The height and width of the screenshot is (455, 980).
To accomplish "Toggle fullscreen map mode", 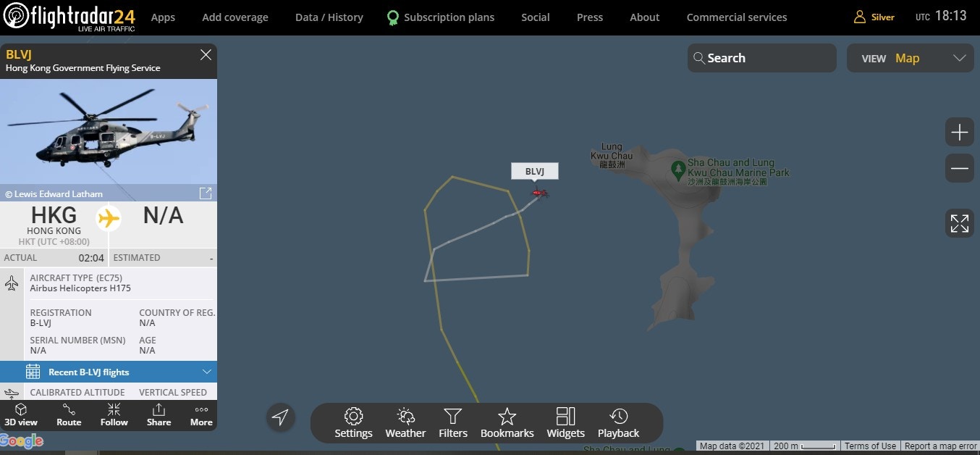I will pos(959,223).
